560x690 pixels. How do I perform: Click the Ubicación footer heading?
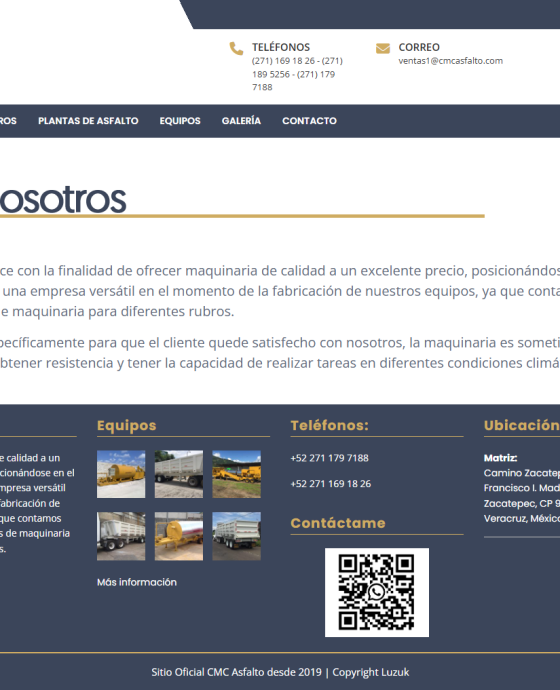click(522, 426)
